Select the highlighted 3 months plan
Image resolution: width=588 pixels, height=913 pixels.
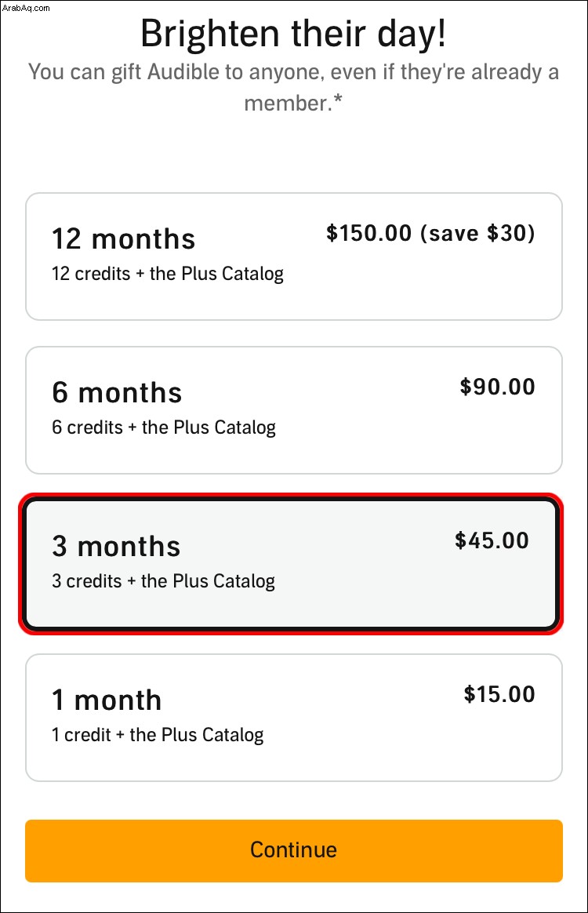[x=292, y=564]
